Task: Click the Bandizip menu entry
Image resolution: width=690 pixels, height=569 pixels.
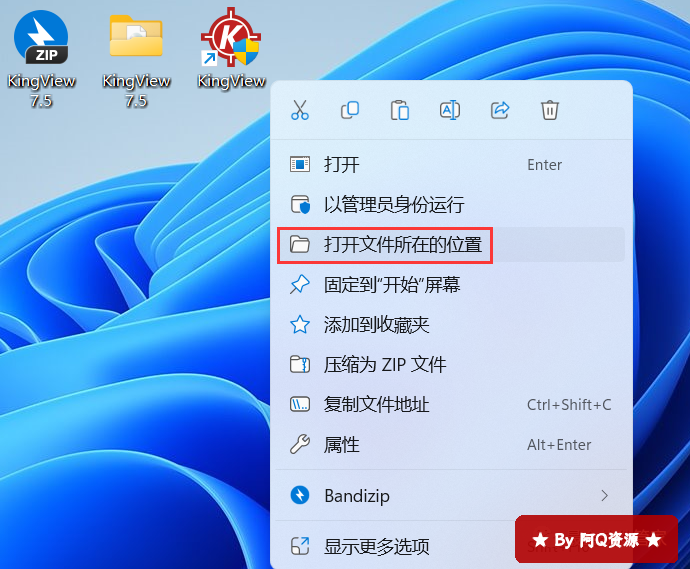Action: point(451,496)
